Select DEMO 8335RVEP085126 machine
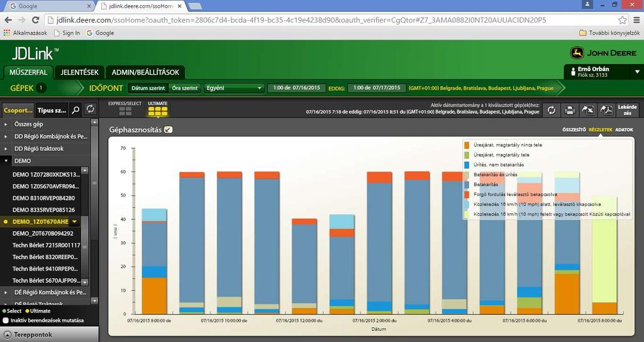 click(x=43, y=210)
